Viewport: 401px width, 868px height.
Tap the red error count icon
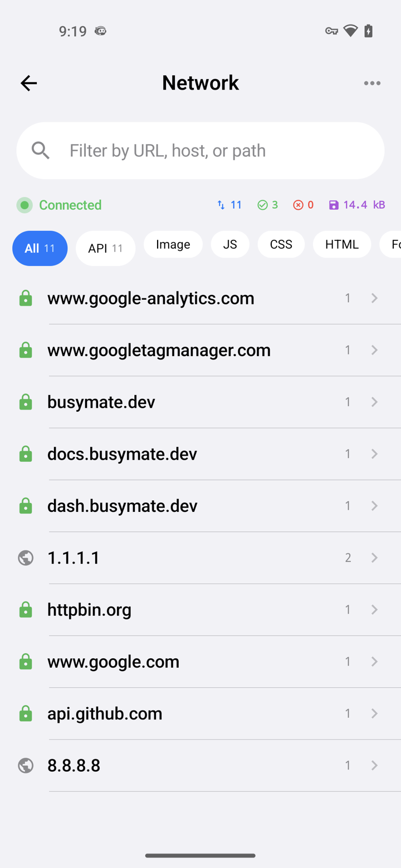(x=298, y=205)
